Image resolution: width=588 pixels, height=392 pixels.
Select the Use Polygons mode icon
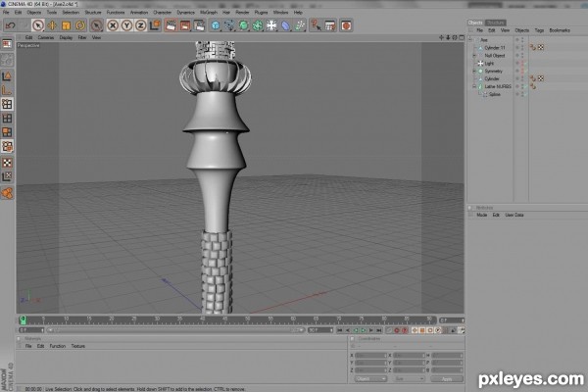pos(7,132)
